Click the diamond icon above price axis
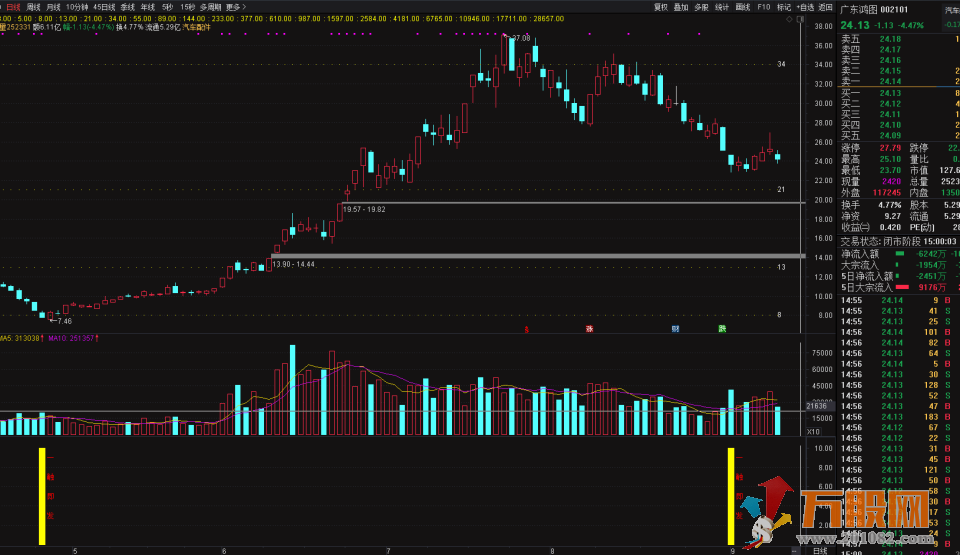The width and height of the screenshot is (960, 555). pos(789,20)
